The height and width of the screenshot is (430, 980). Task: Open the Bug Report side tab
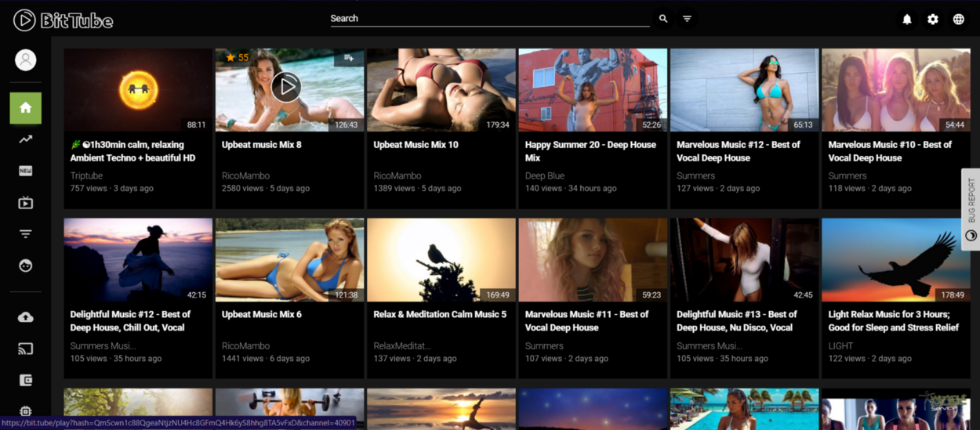[971, 209]
